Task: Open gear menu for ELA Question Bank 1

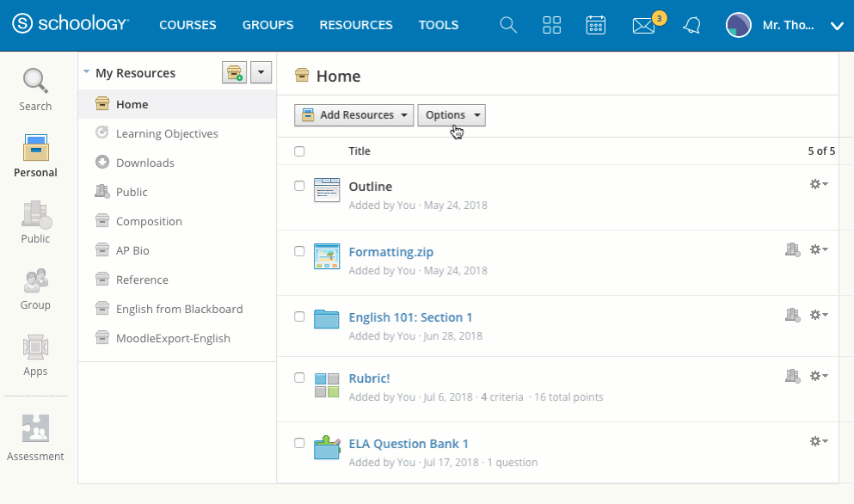Action: [819, 441]
